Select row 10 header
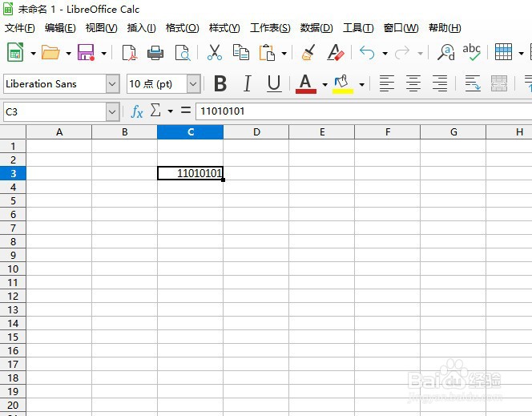The image size is (532, 416). pos(13,269)
